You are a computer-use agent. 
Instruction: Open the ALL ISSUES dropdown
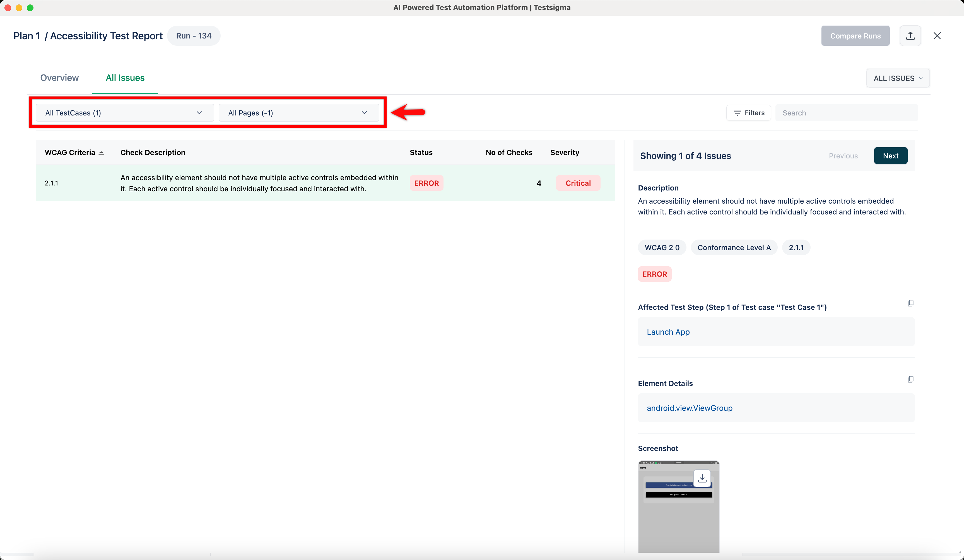coord(897,78)
